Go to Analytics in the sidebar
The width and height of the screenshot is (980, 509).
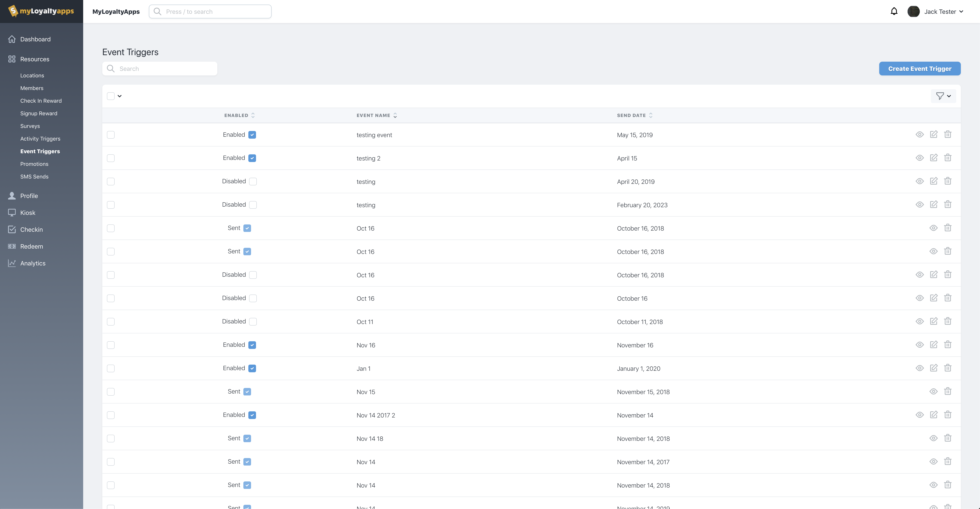click(x=33, y=263)
